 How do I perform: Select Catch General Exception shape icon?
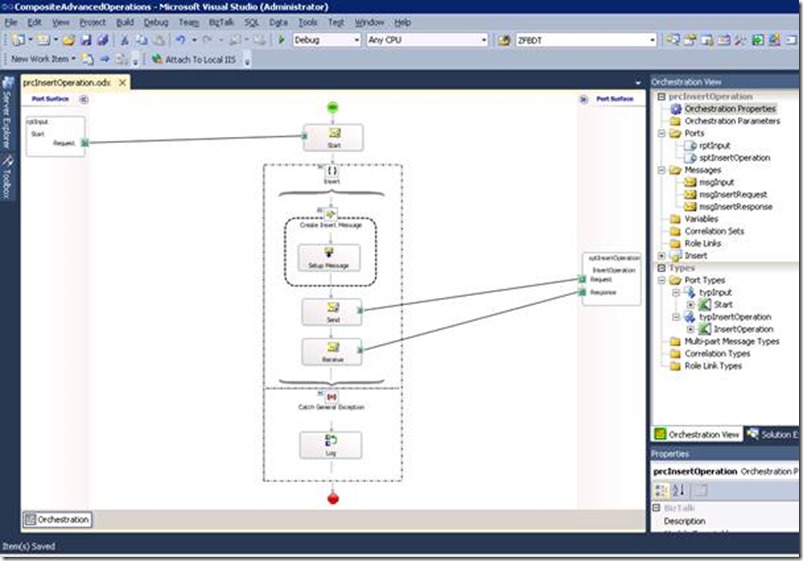coord(331,397)
